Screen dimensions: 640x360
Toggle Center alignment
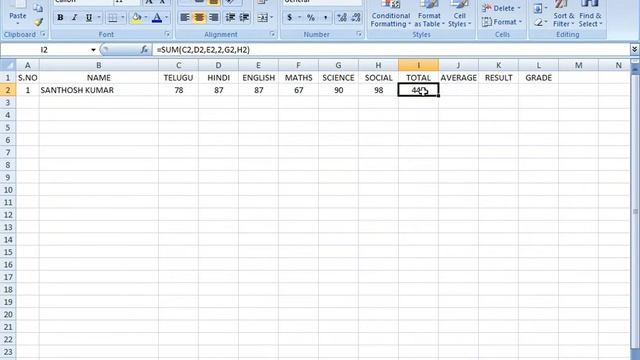pos(199,18)
